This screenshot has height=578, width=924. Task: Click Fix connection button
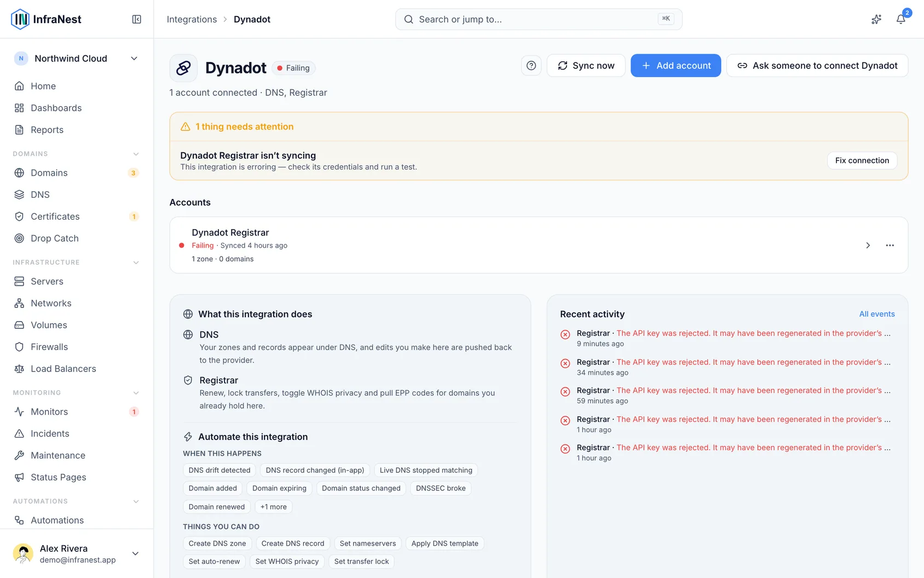[862, 161]
